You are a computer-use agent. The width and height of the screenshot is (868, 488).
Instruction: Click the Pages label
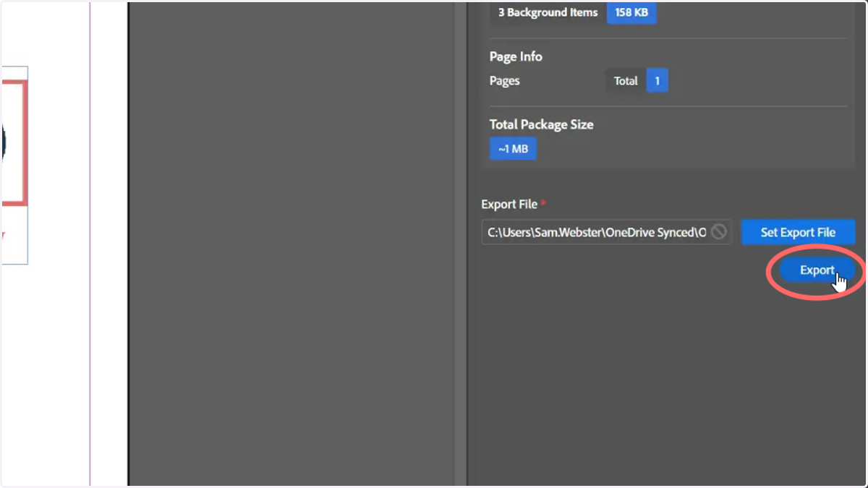pyautogui.click(x=504, y=81)
